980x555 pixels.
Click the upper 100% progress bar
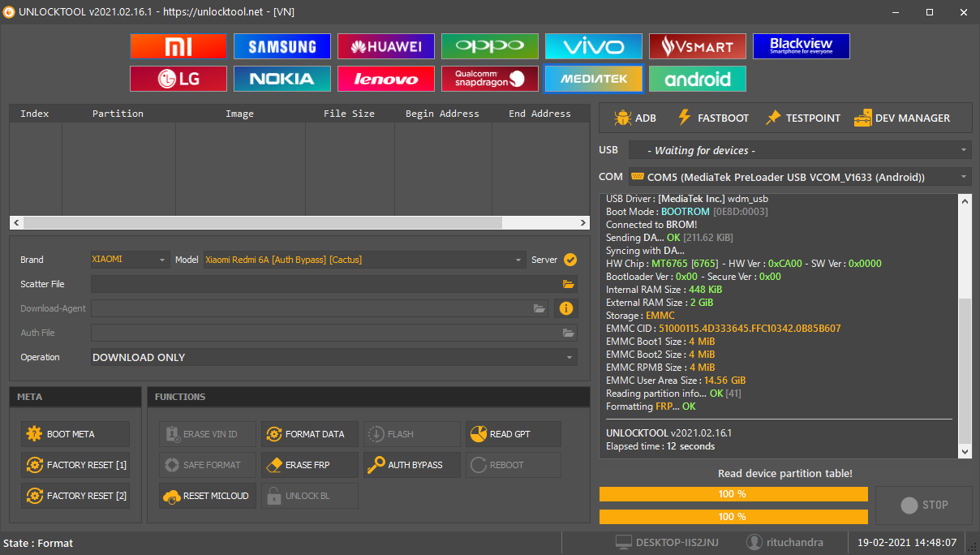(x=733, y=494)
